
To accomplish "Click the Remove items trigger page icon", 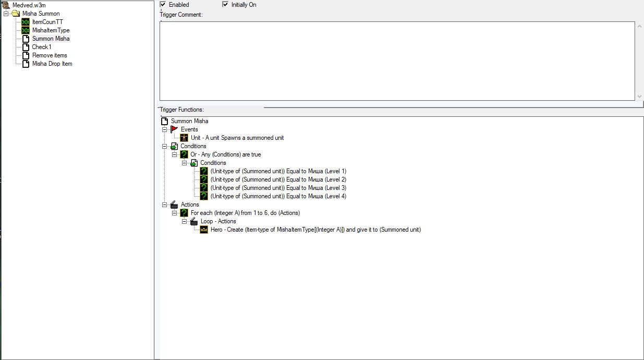I will click(26, 55).
